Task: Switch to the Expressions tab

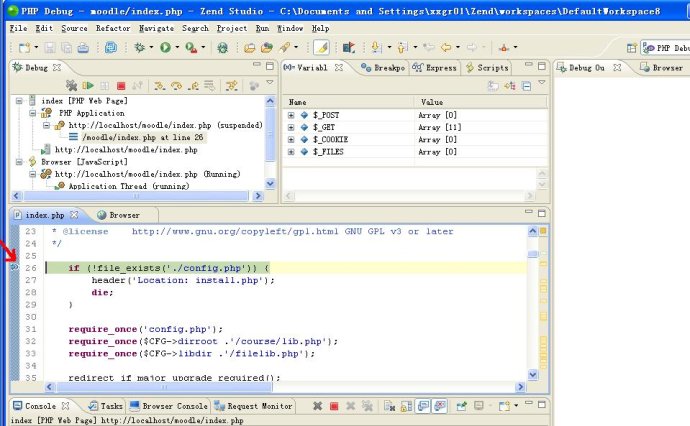Action: (435, 68)
